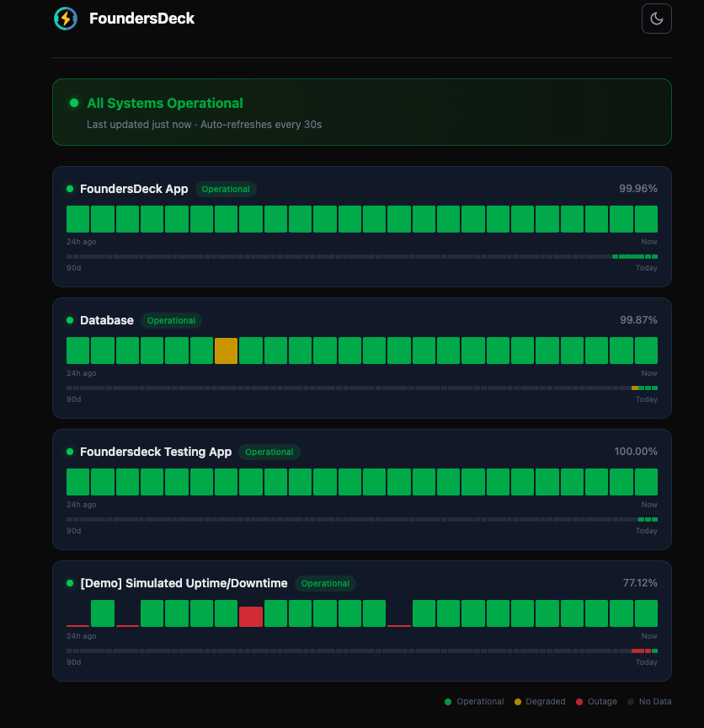The height and width of the screenshot is (728, 704).
Task: Click the No Data legend entry
Action: click(649, 702)
